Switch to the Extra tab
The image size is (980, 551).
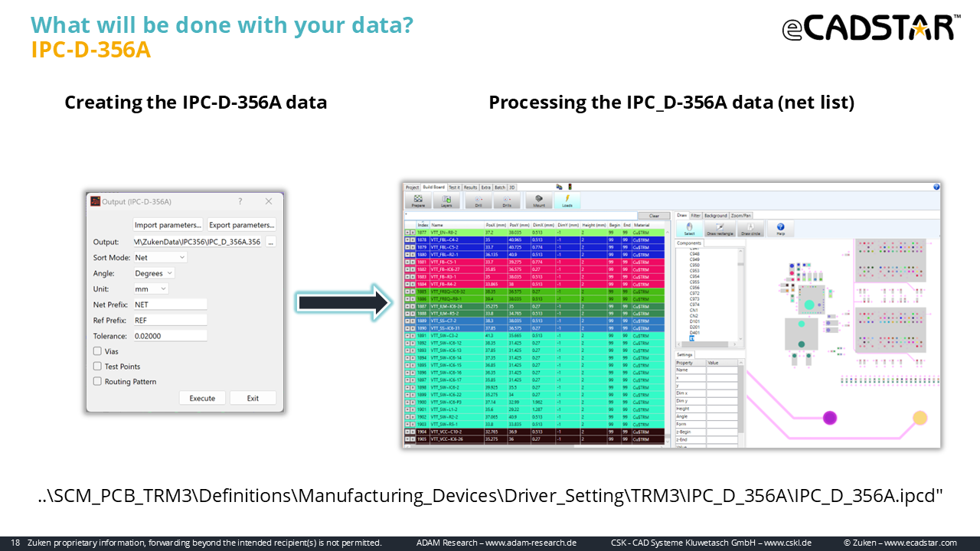tap(485, 187)
